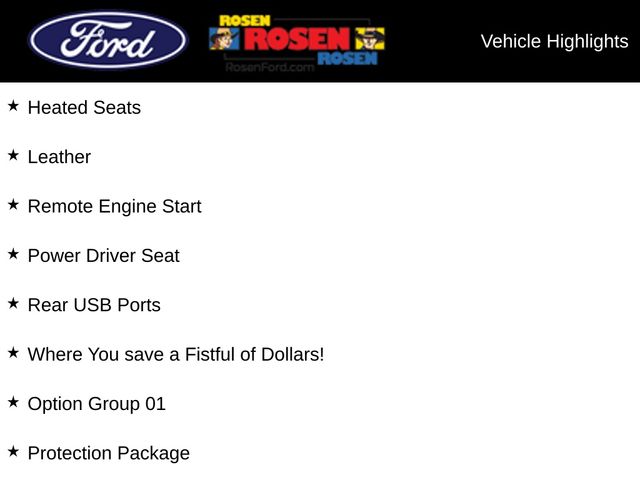This screenshot has width=640, height=480.
Task: Select the Power Driver Seat item
Action: pos(103,256)
